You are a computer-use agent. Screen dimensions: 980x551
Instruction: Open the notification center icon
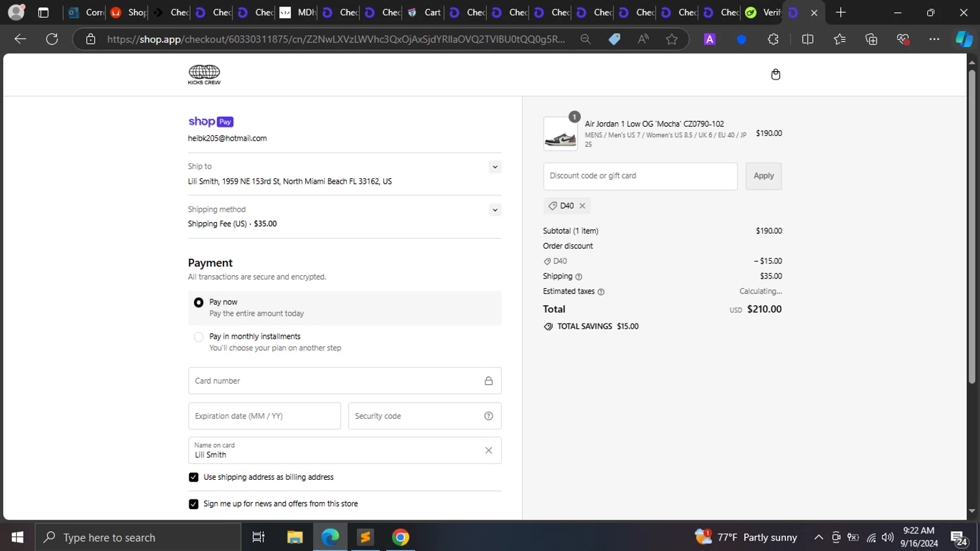coord(959,539)
